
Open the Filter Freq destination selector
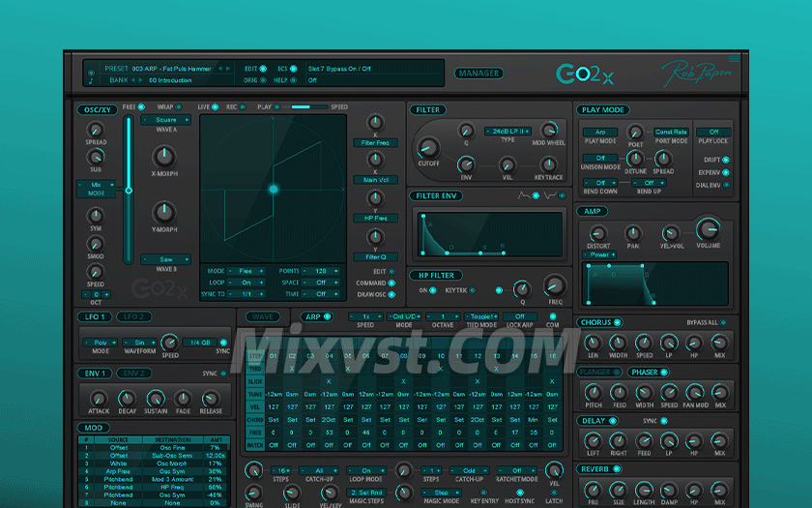(375, 142)
